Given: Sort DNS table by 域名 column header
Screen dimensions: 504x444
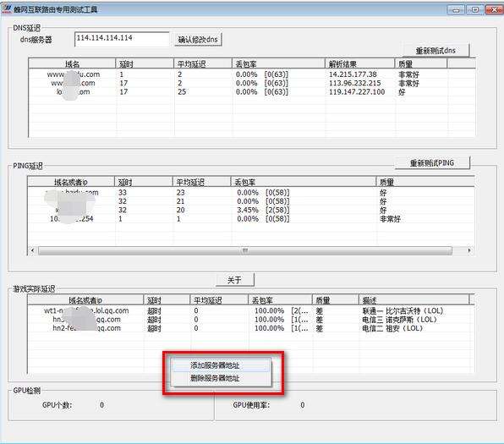Looking at the screenshot, I should 72,63.
